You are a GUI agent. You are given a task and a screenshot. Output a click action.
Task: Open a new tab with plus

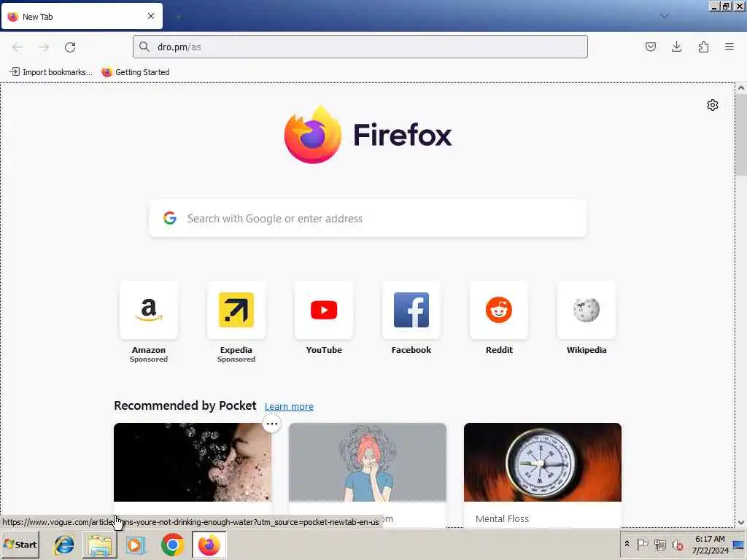pos(178,17)
